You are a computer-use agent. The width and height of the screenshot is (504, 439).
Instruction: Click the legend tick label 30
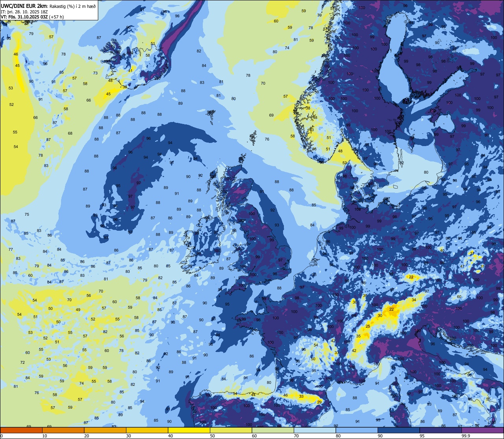point(128,436)
